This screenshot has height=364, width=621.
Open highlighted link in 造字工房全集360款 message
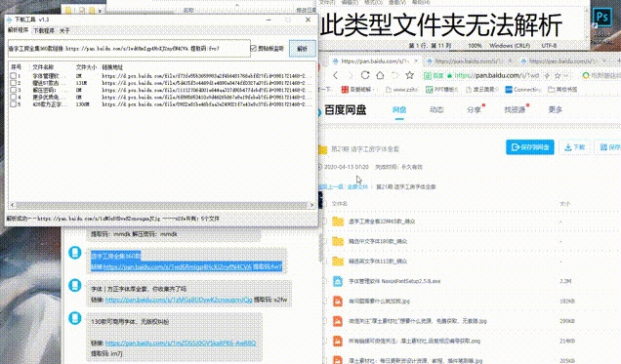177,267
